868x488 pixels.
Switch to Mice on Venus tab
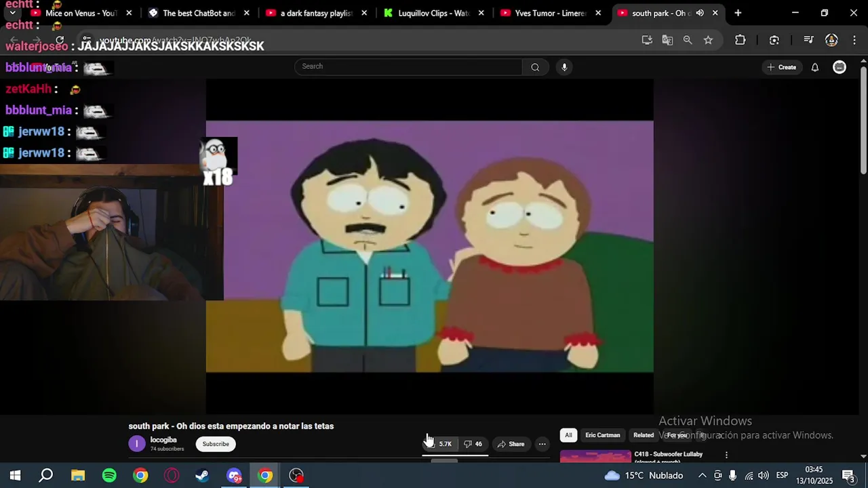(x=81, y=13)
